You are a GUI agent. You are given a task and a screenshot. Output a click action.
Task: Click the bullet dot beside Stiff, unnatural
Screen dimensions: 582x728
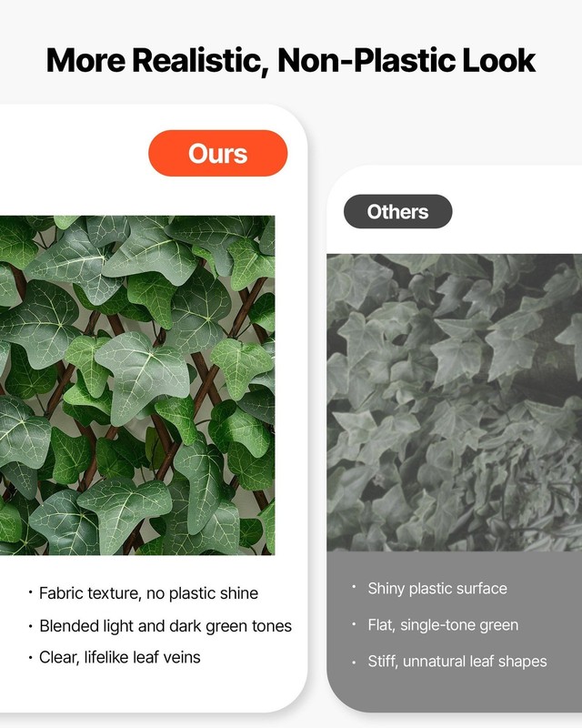(354, 662)
